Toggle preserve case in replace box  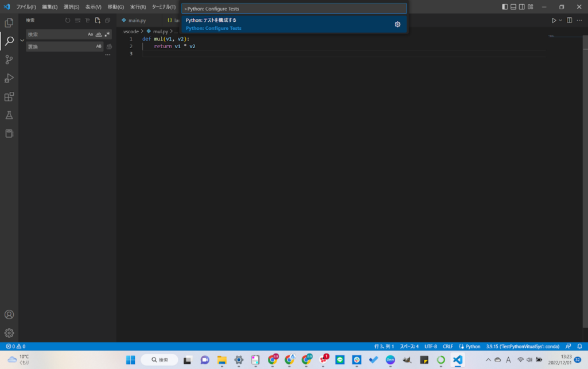[x=99, y=46]
